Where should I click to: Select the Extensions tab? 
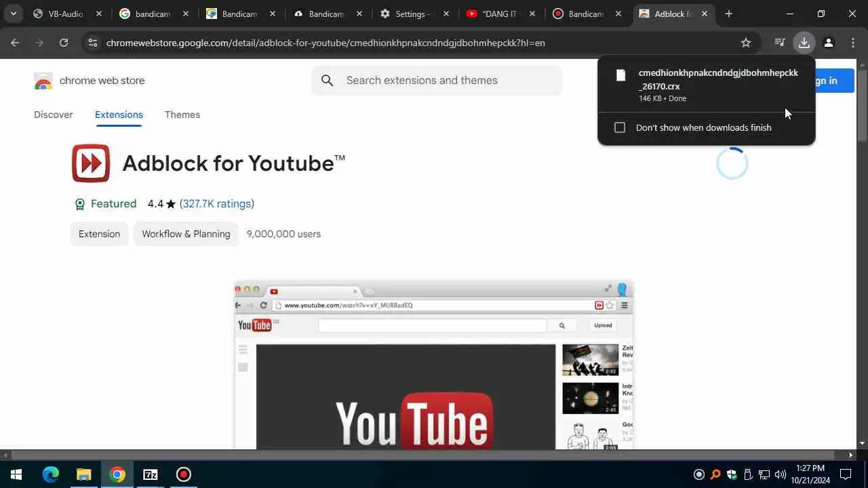[x=119, y=115]
